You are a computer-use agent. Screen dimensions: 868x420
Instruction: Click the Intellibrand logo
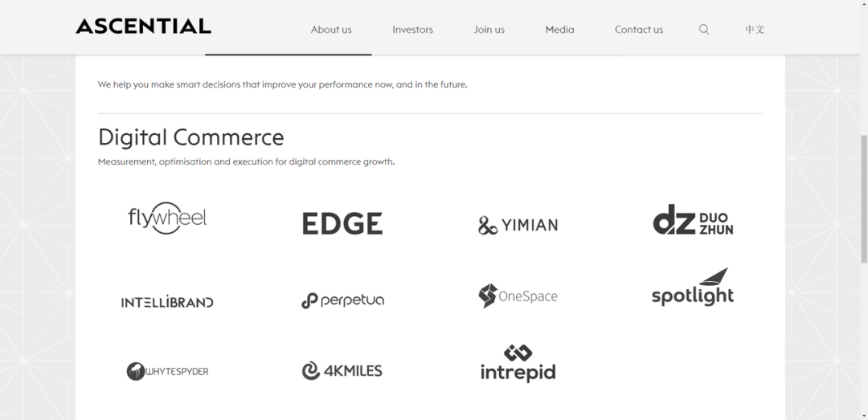167,302
